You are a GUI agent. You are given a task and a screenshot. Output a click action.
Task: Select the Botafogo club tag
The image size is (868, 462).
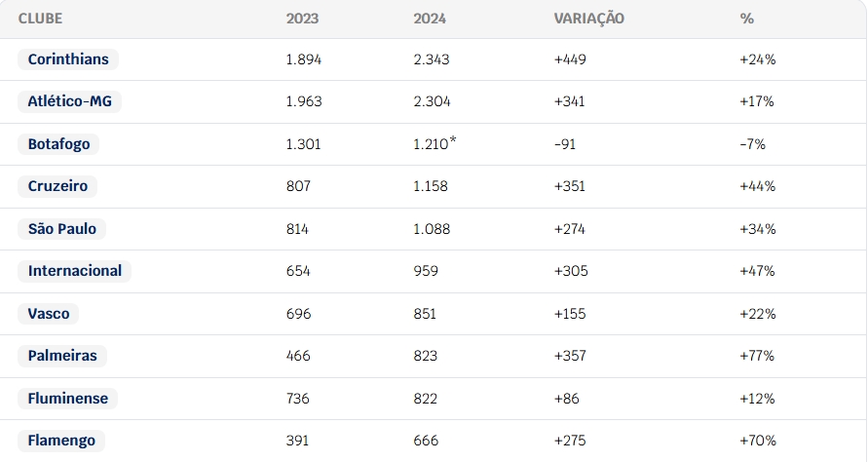58,144
